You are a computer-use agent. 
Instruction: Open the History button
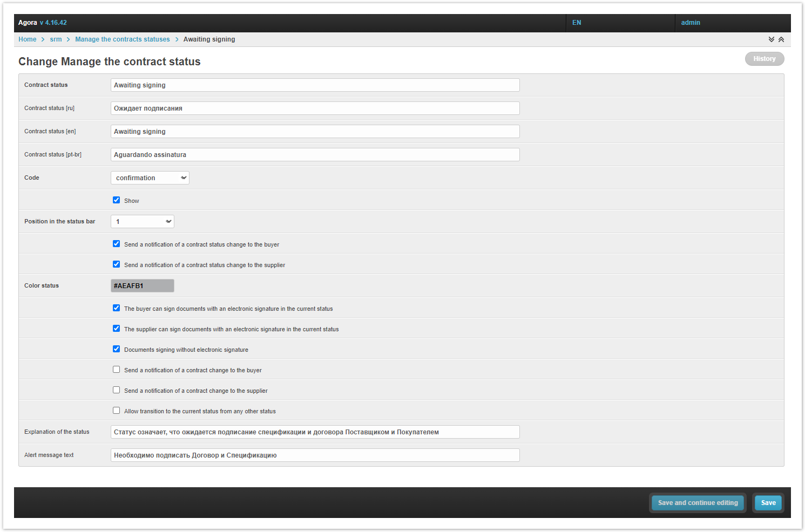pos(764,59)
